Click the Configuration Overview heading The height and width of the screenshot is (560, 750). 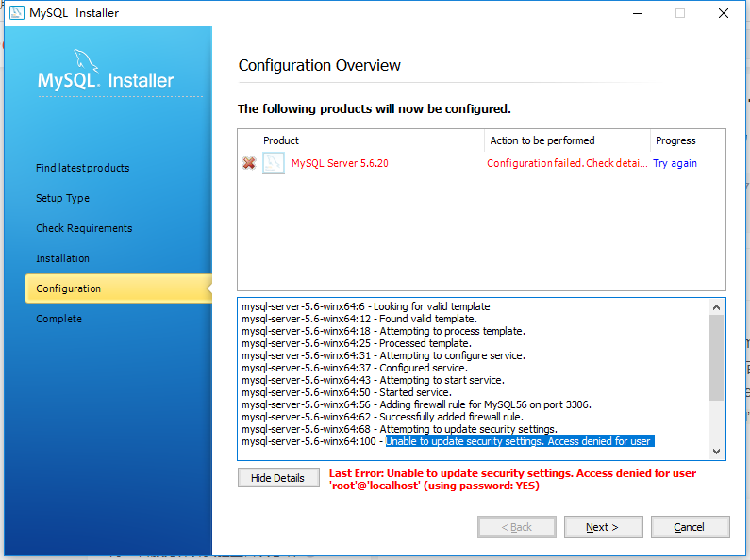(320, 65)
